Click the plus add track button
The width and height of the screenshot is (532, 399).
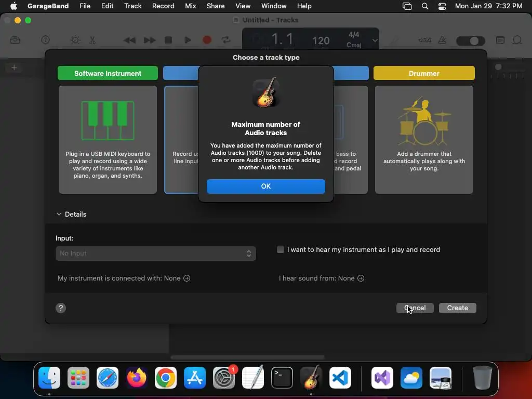(14, 68)
